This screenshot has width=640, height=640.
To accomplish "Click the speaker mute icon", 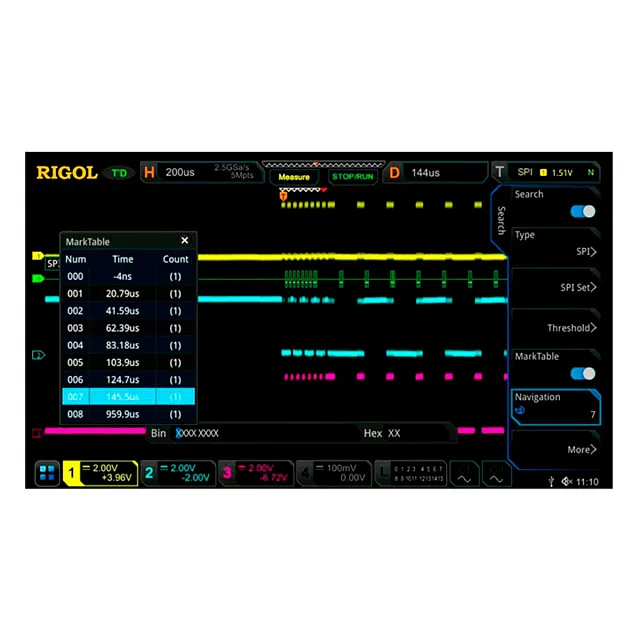I will click(x=567, y=482).
